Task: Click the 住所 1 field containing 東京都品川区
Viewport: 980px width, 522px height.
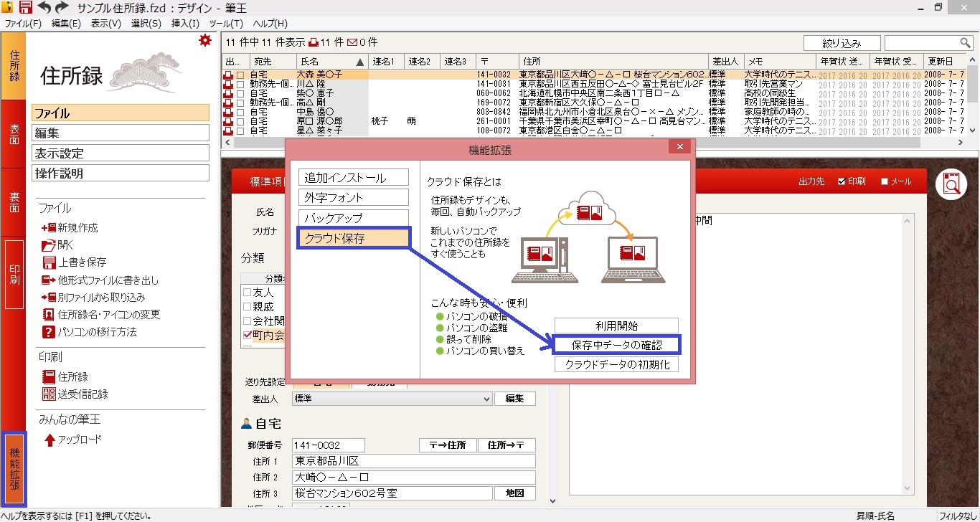Action: click(x=414, y=461)
